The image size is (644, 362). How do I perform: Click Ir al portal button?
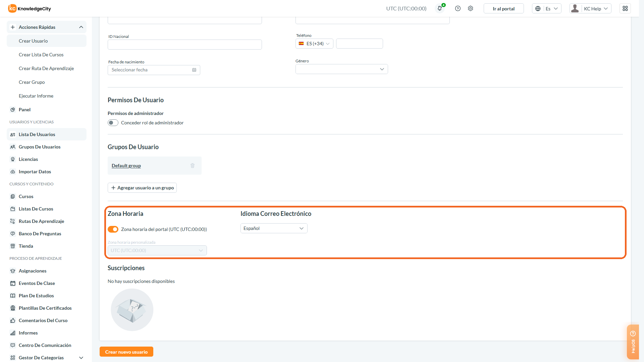[x=503, y=8]
